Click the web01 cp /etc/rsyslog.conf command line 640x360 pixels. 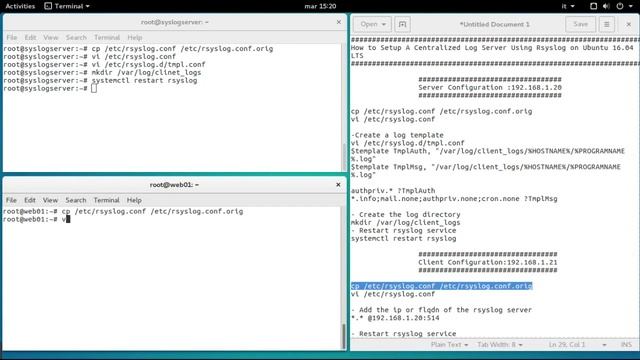123,211
